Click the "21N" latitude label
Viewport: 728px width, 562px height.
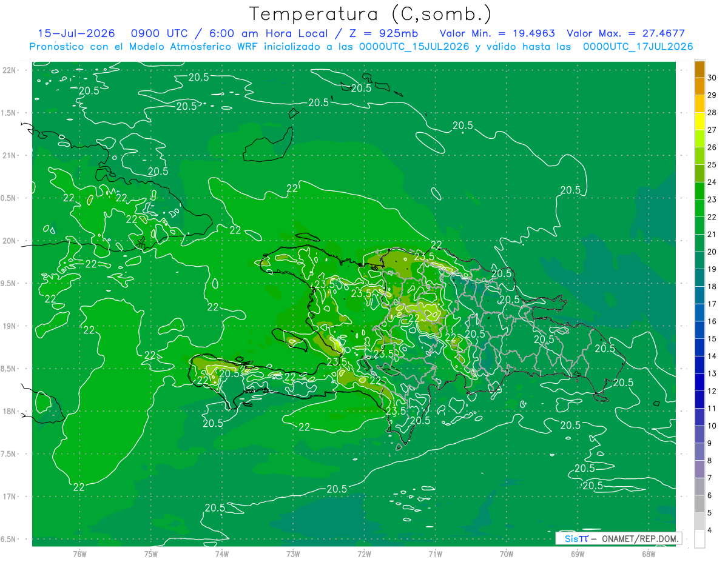coord(10,155)
